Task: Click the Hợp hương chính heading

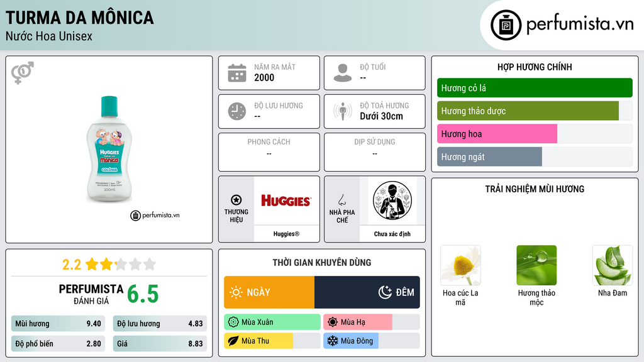Action: (x=535, y=67)
